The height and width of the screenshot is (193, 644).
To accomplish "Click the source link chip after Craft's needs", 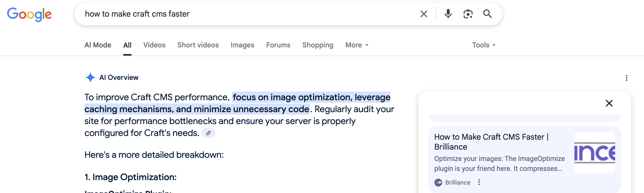I will pos(208,133).
